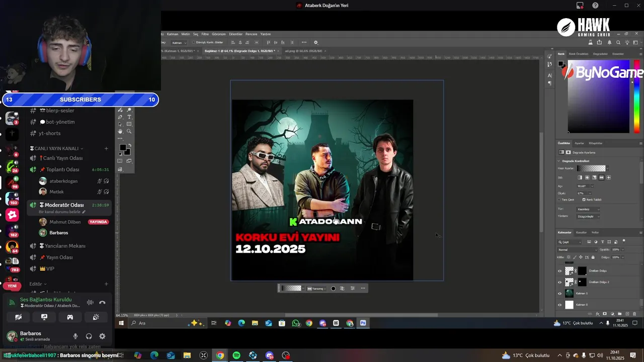This screenshot has height=362, width=644.
Task: Disconnect from the Discord voice call
Action: click(x=102, y=302)
